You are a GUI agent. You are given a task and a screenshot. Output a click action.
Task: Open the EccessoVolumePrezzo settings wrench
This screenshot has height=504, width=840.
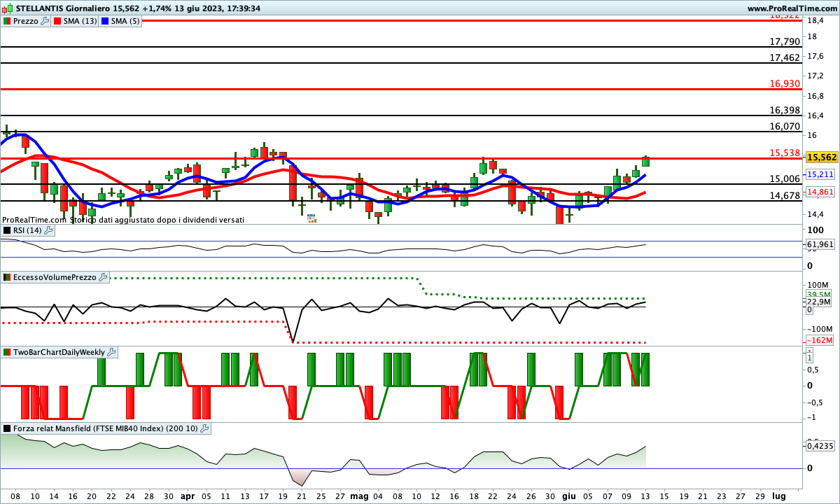click(104, 277)
